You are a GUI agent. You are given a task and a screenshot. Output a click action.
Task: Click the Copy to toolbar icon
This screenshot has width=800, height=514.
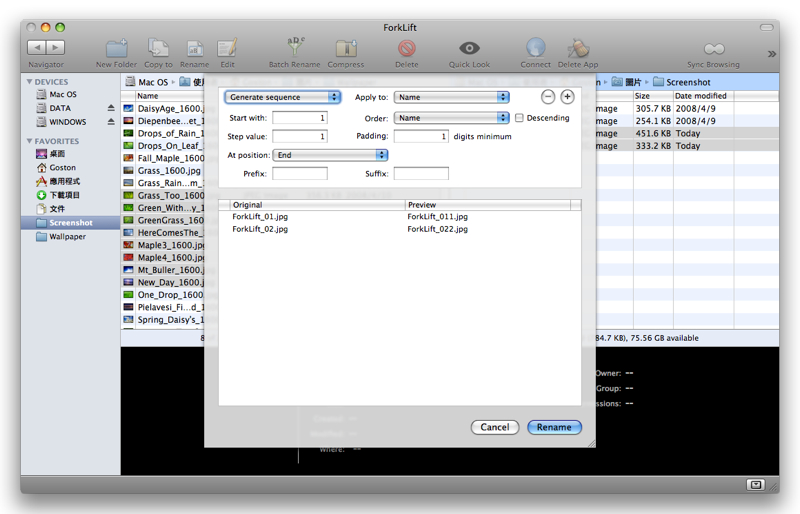tap(158, 48)
